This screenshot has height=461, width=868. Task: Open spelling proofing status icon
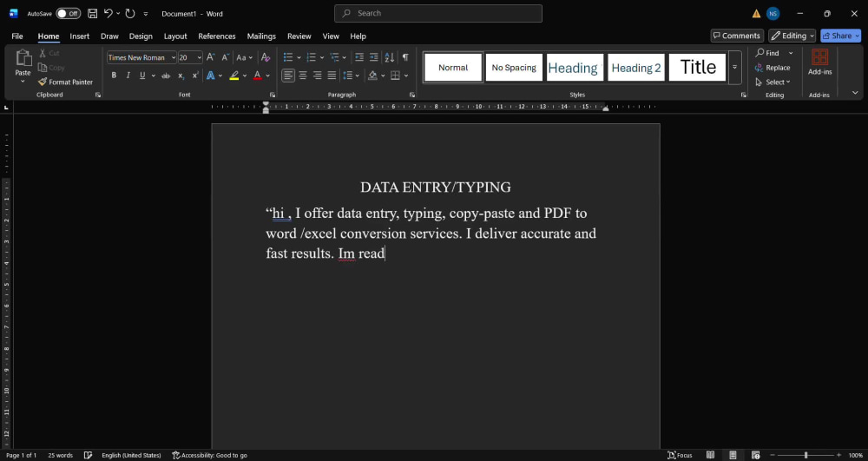[88, 455]
